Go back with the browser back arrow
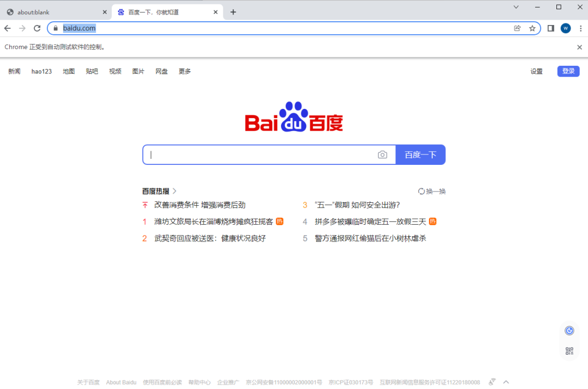588x389 pixels. coord(8,28)
